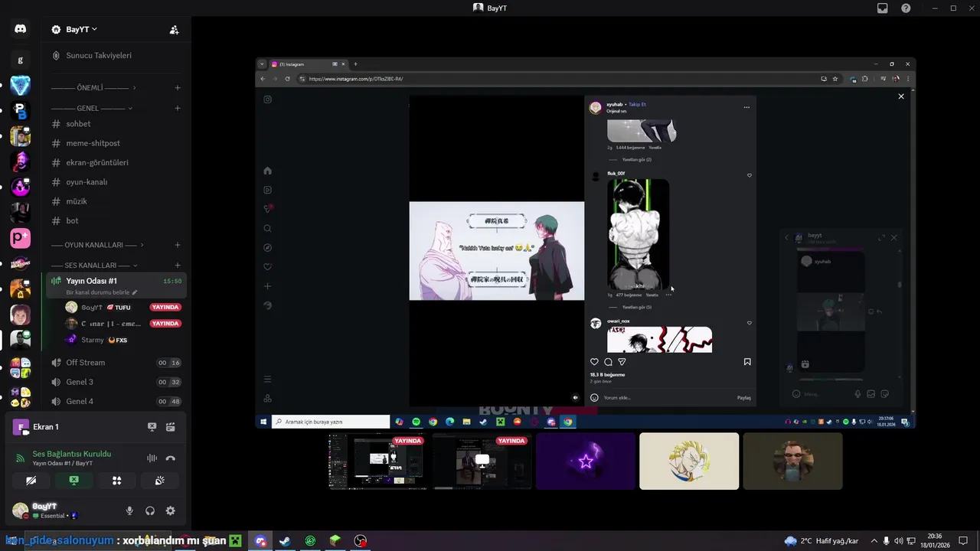Select the second YAYINDA stream thumbnail
Viewport: 980px width, 551px height.
point(482,461)
